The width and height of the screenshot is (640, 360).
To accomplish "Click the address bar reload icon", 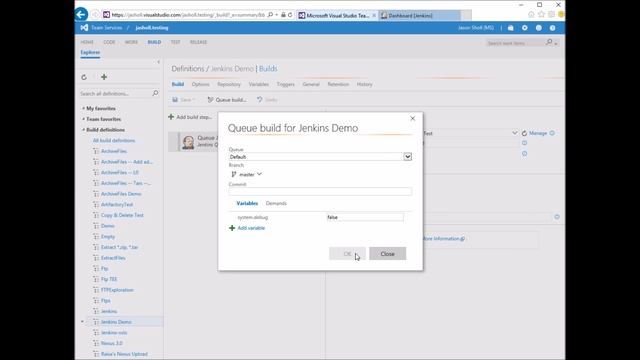I will pos(290,15).
